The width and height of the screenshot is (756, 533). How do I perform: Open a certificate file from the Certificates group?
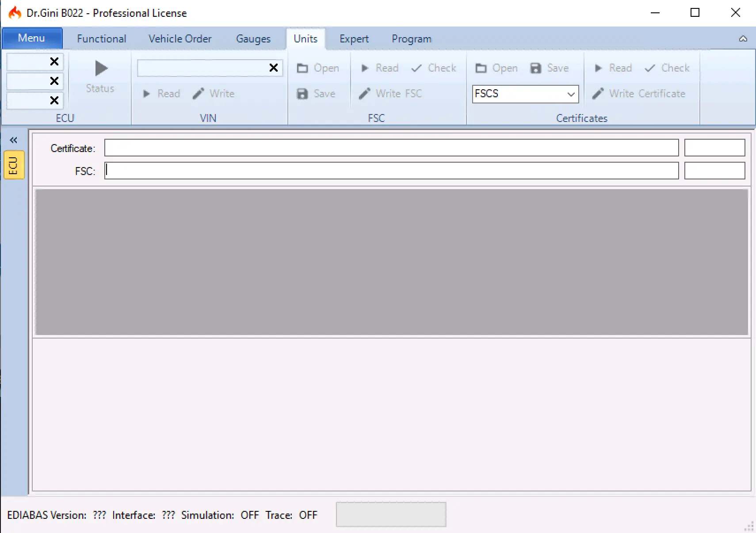coord(496,68)
